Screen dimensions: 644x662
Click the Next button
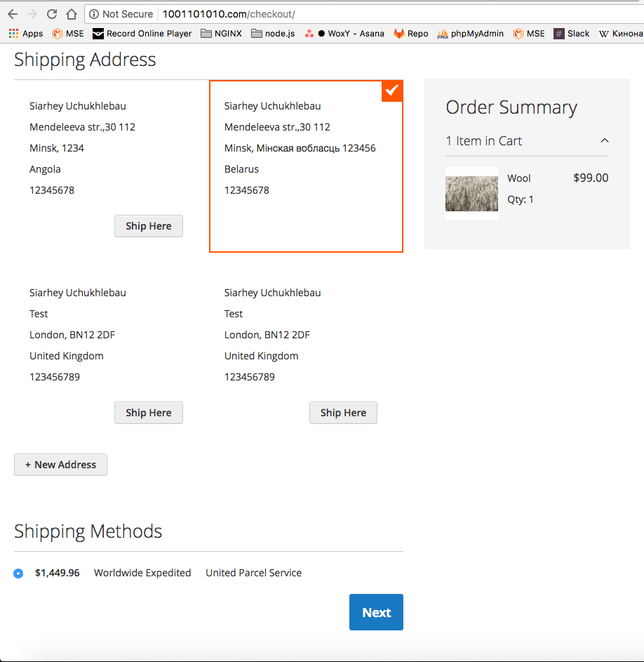(376, 612)
